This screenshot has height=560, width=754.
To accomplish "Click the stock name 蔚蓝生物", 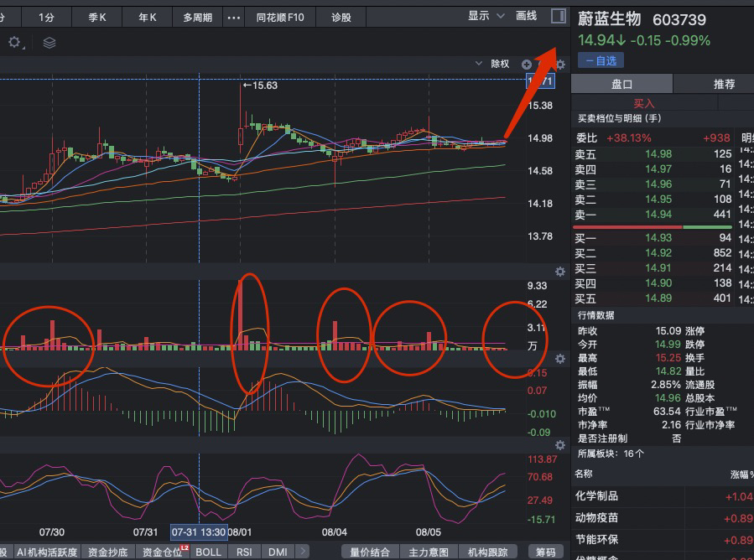I will (609, 18).
